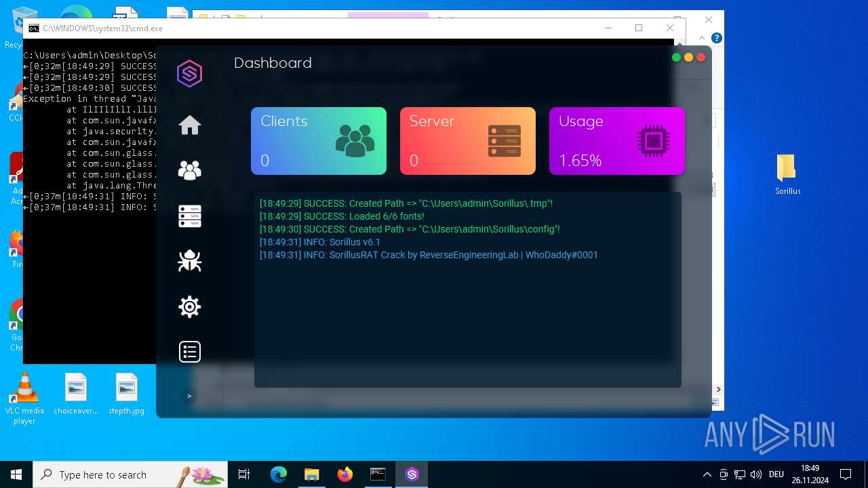The height and width of the screenshot is (488, 868).
Task: Select log line "INFO: Sorillus v6.1"
Action: coord(320,242)
